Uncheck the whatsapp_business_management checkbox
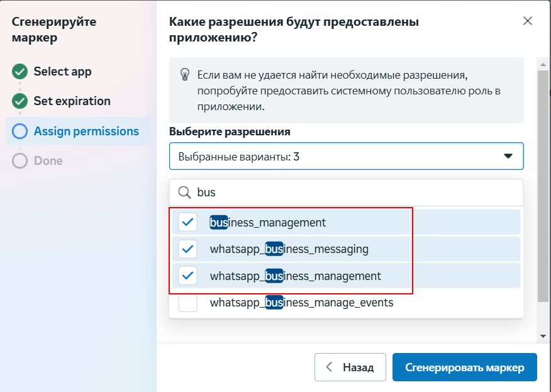 coord(188,276)
